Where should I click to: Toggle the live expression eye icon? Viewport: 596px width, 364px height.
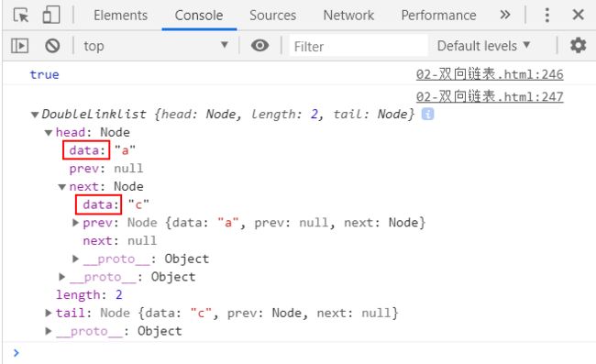260,46
